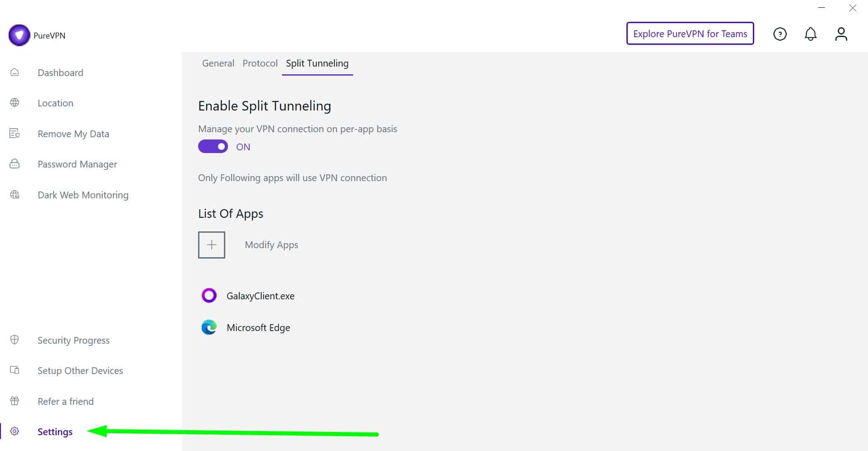Open help via question mark icon
868x451 pixels.
point(780,34)
